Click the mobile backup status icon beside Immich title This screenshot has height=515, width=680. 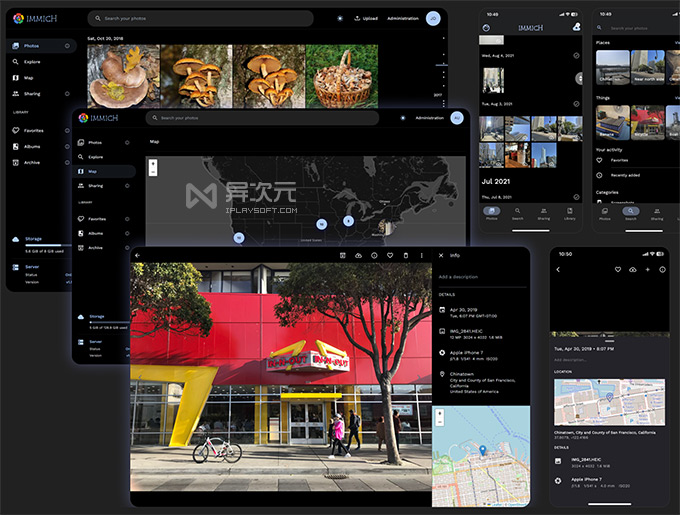486,28
